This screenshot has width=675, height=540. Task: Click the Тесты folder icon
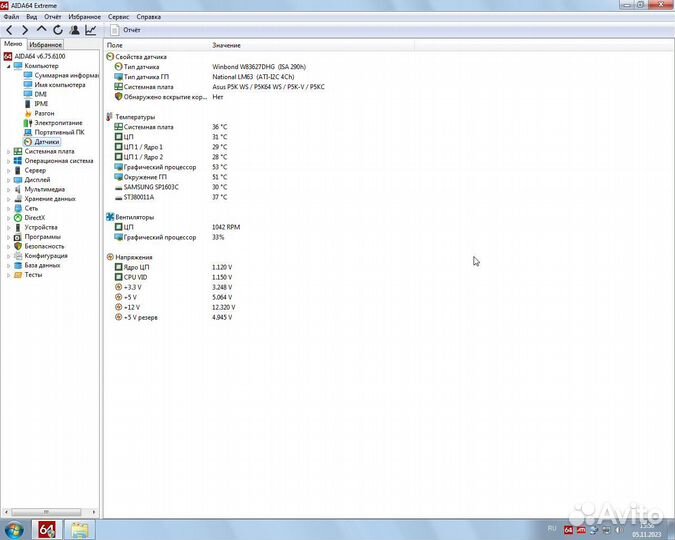[x=18, y=275]
